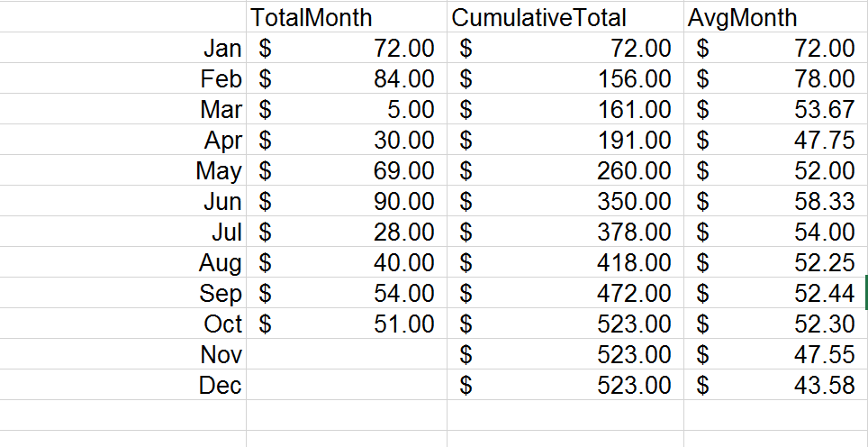Image resolution: width=868 pixels, height=447 pixels.
Task: Click Jan AvgMonth cell showing 72.00
Action: click(775, 48)
